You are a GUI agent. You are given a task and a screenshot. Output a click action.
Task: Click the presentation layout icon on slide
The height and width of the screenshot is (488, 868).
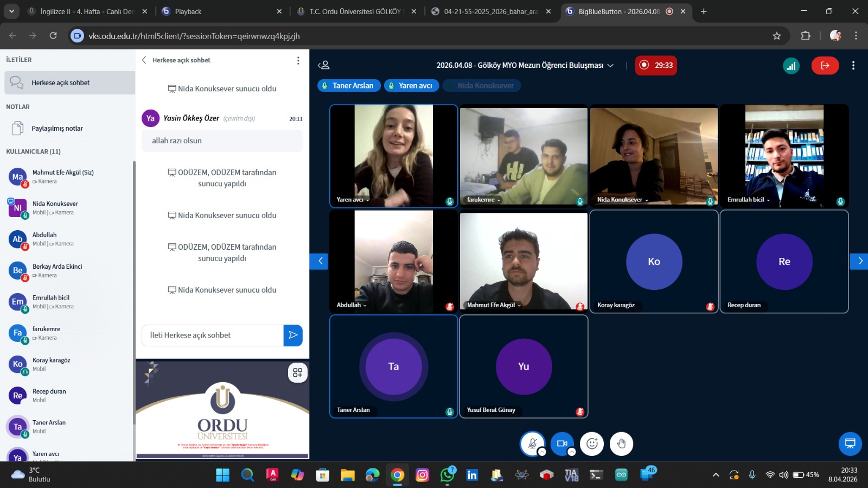[297, 373]
